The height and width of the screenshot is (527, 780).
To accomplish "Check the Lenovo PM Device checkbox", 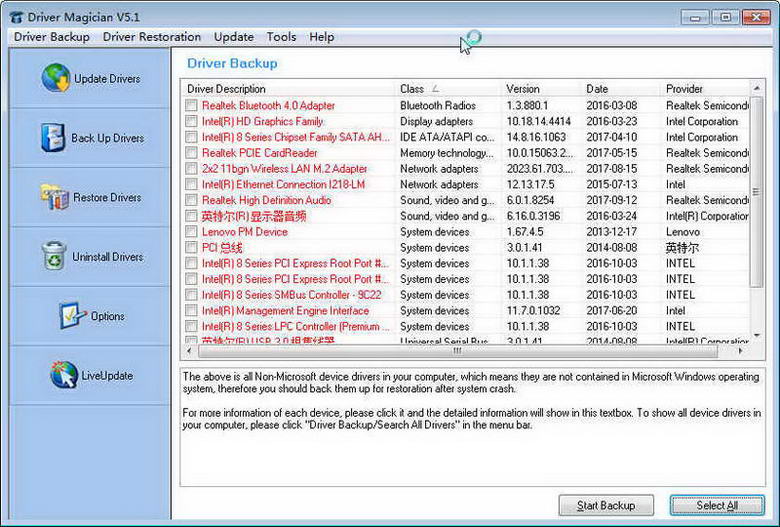I will tap(191, 231).
